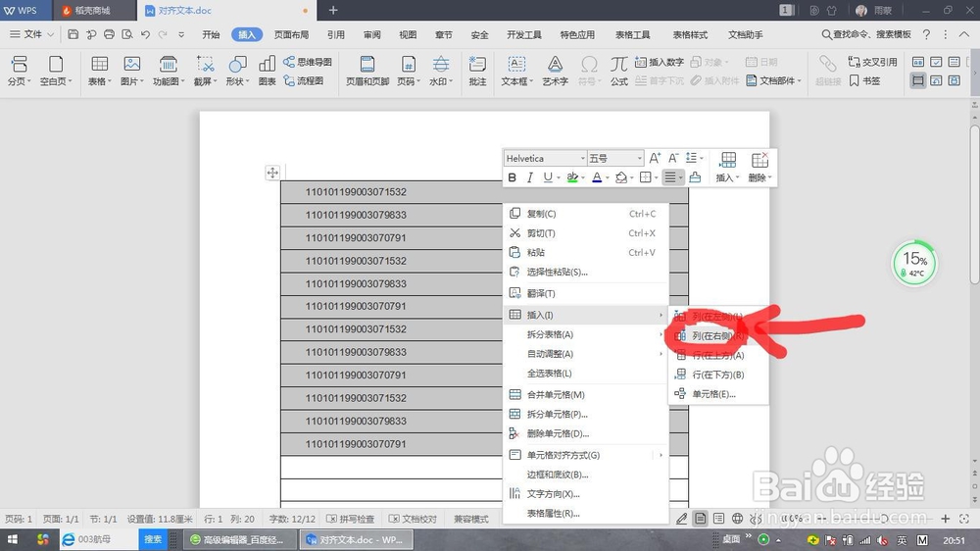Image resolution: width=980 pixels, height=551 pixels.
Task: Choose 边框和底纹(B)... from context menu
Action: [x=586, y=475]
